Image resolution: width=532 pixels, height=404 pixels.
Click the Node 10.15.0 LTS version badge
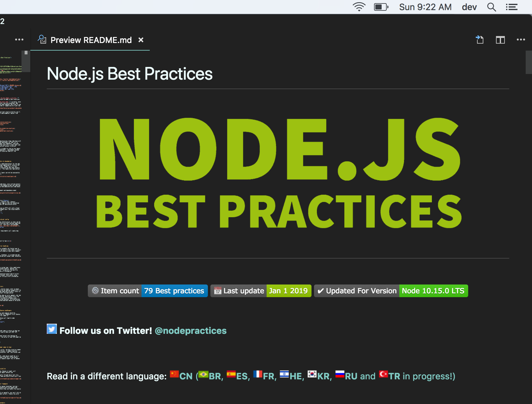(391, 291)
